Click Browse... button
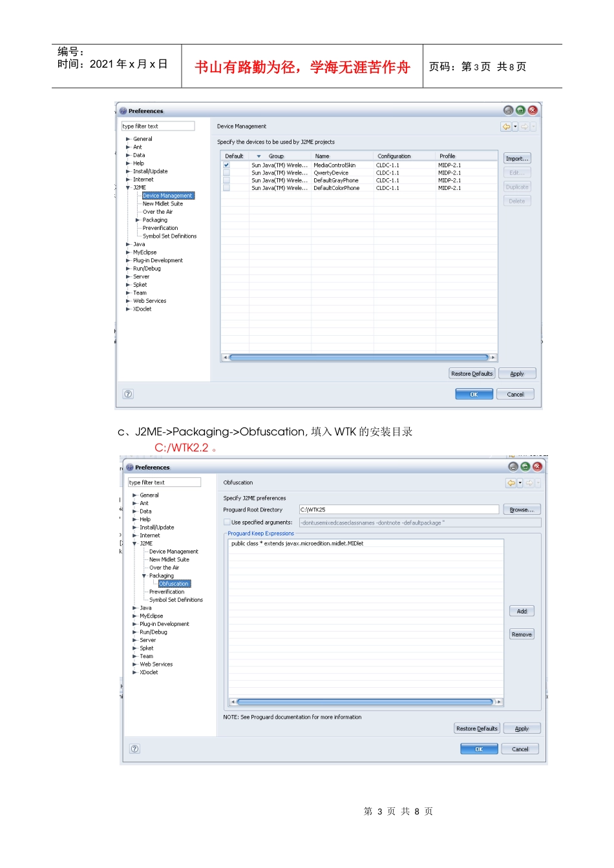614x868 pixels. tap(522, 510)
